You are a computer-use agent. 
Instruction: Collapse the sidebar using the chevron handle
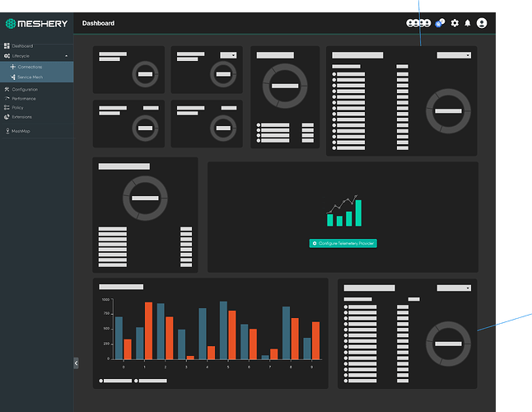pyautogui.click(x=76, y=363)
